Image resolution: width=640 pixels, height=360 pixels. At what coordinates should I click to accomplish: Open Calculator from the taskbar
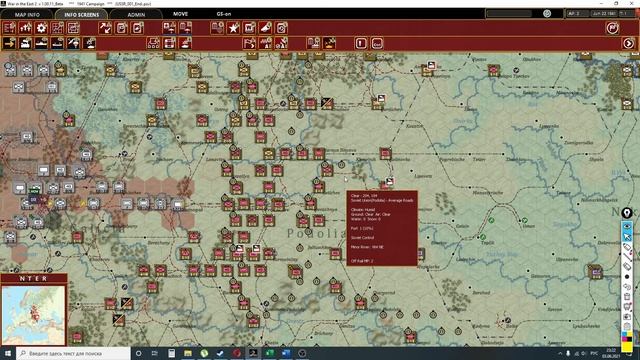[x=171, y=353]
